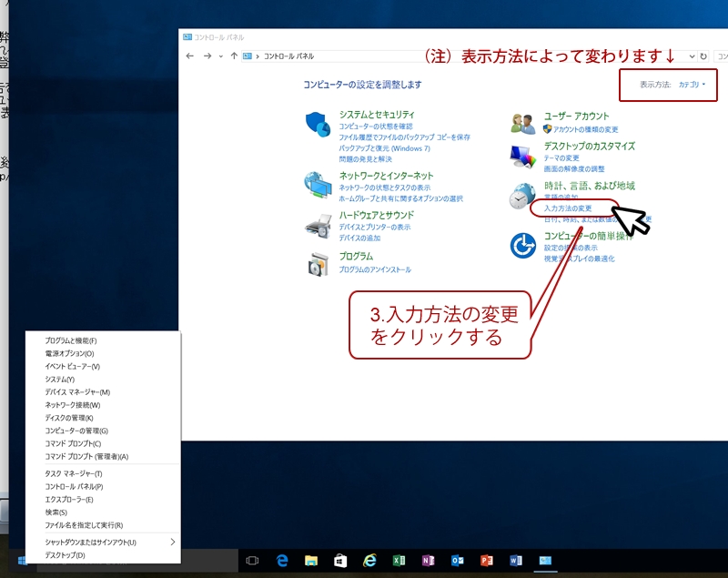Launch Excel from taskbar
Image resolution: width=728 pixels, height=578 pixels.
pyautogui.click(x=399, y=561)
